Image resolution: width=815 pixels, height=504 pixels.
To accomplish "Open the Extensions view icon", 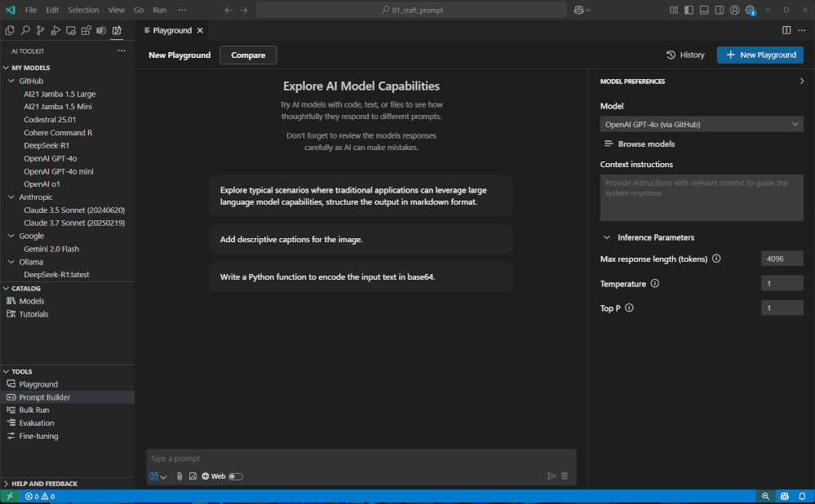I will (86, 31).
